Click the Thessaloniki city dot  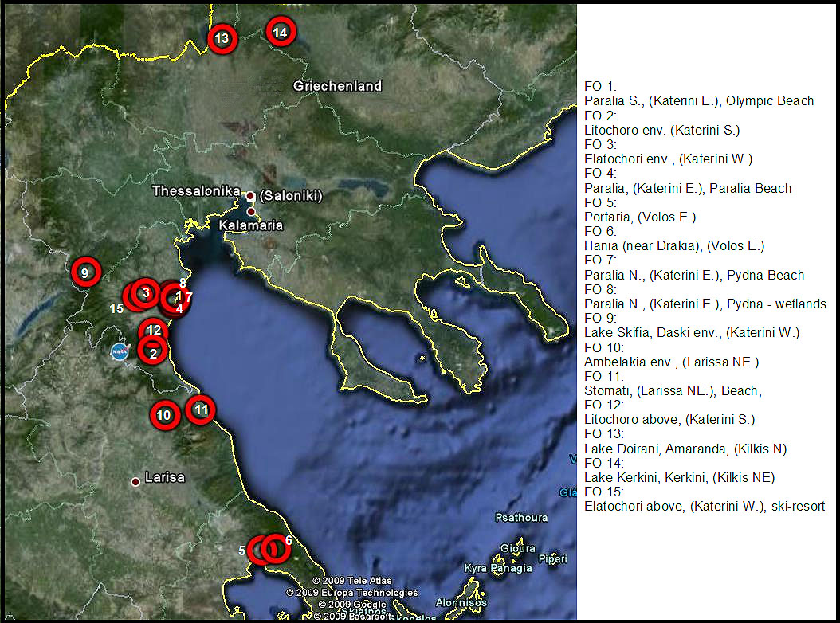click(x=250, y=195)
